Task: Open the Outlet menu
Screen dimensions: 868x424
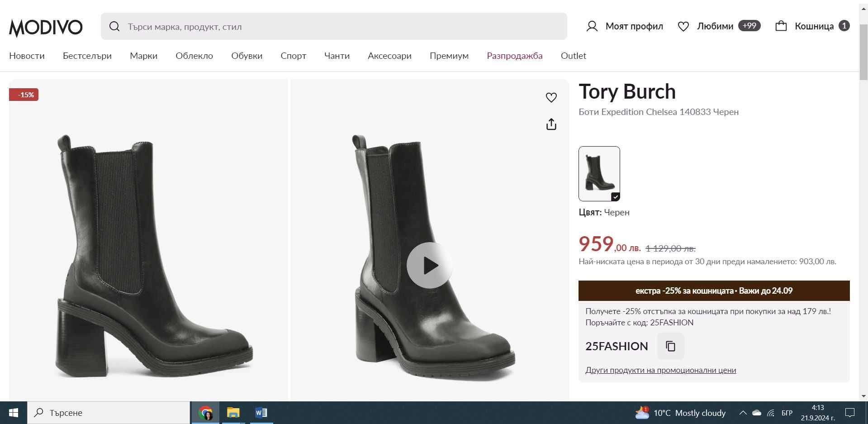Action: pos(573,56)
